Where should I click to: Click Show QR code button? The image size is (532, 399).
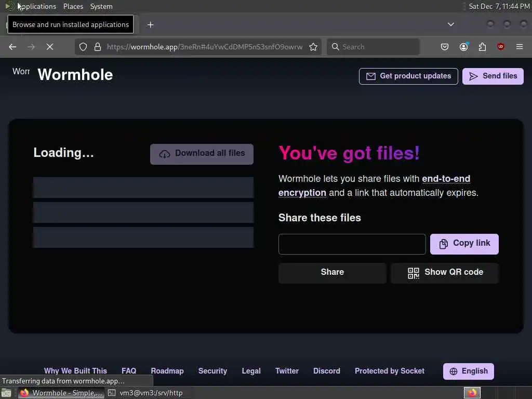click(x=445, y=272)
